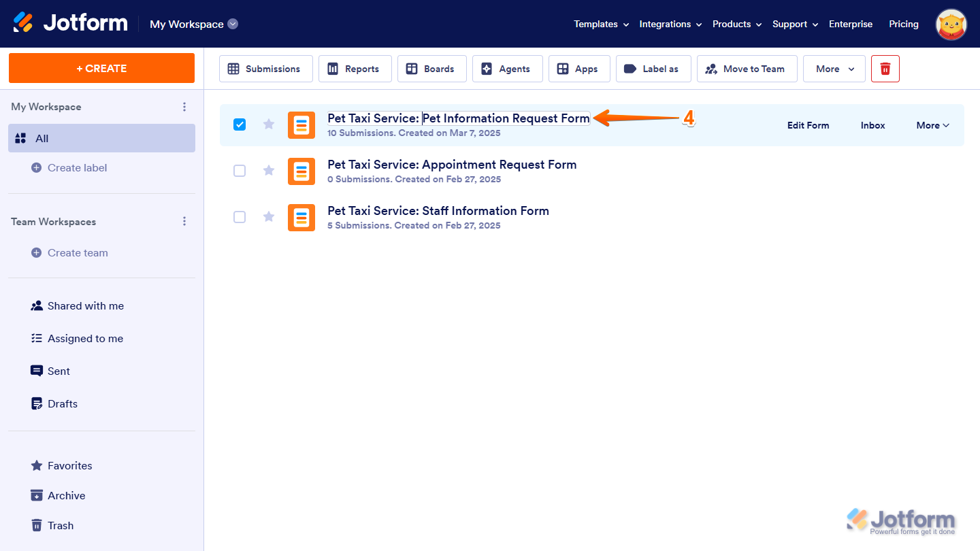The width and height of the screenshot is (980, 551).
Task: Check the Appointment Request Form checkbox
Action: tap(240, 171)
